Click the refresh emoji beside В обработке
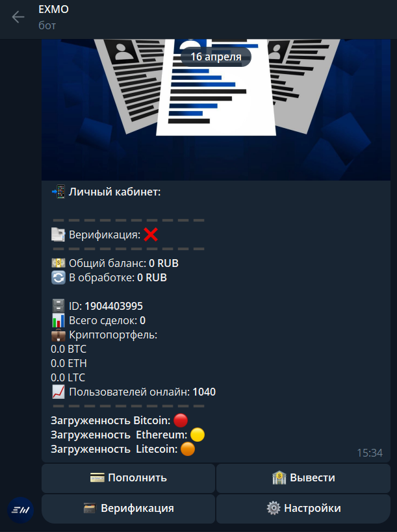 point(58,277)
